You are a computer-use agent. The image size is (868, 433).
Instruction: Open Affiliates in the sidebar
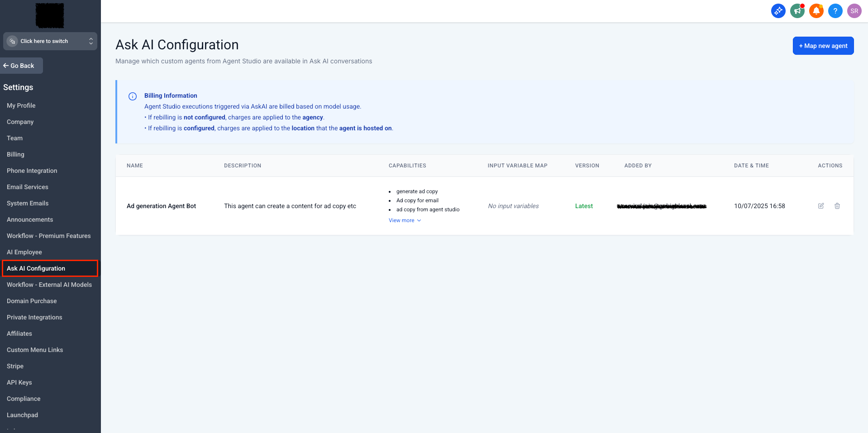coord(19,333)
